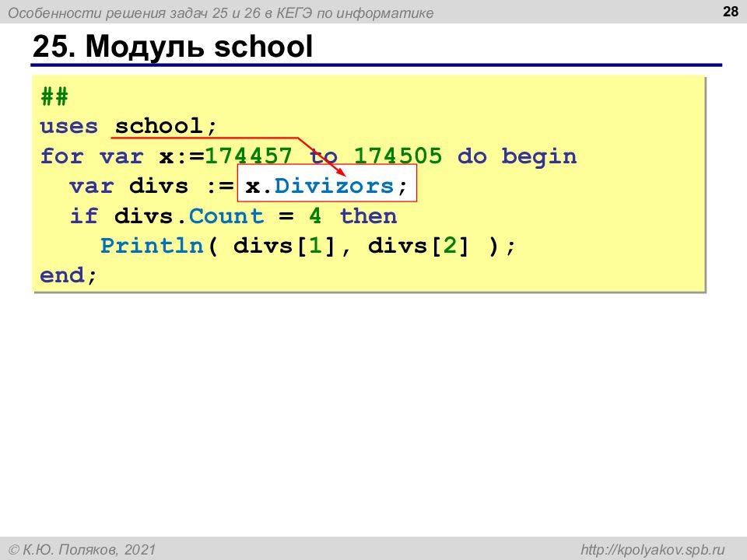Open the kpolyakov.spb.ru link in footer
747x560 pixels.
pyautogui.click(x=652, y=550)
